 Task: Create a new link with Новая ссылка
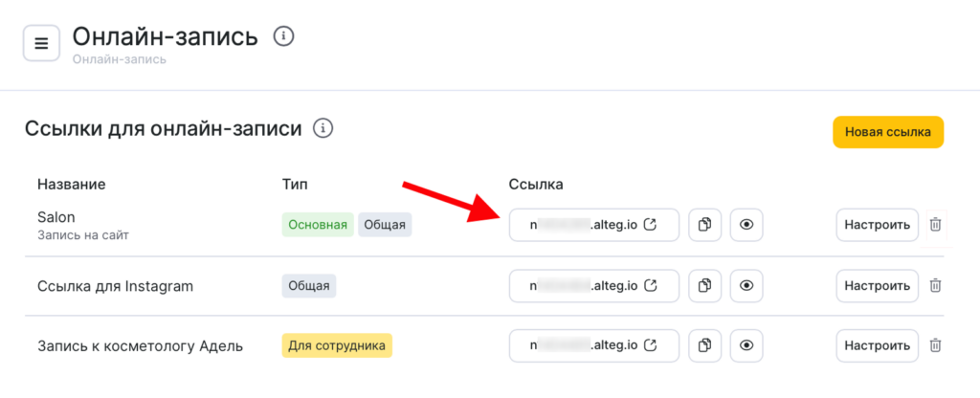coord(888,133)
